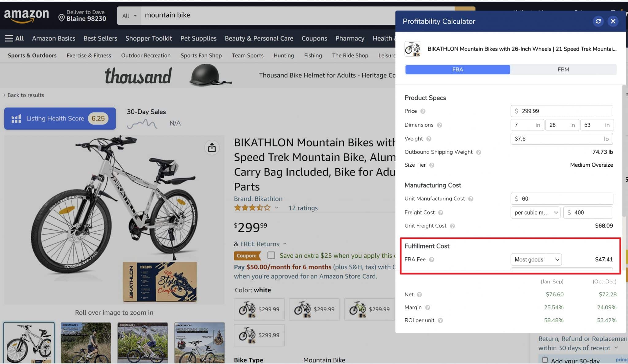The width and height of the screenshot is (628, 364).
Task: Open the Pharmacy menu item
Action: (x=350, y=38)
